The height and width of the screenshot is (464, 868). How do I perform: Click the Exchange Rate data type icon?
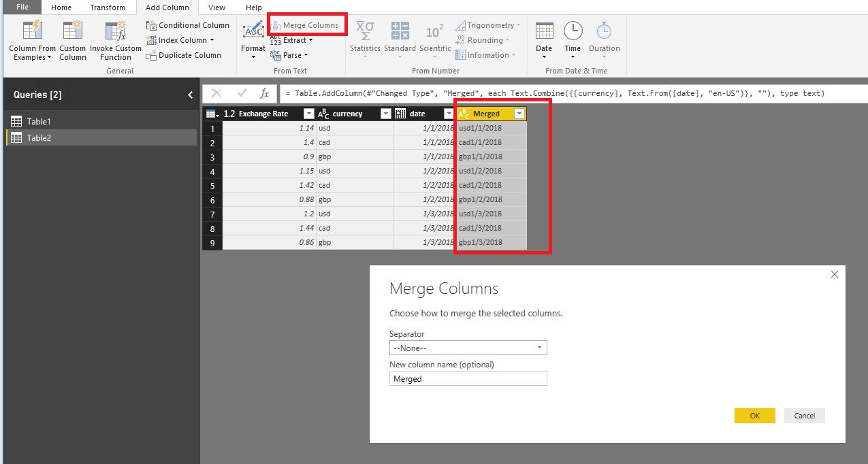pyautogui.click(x=229, y=114)
